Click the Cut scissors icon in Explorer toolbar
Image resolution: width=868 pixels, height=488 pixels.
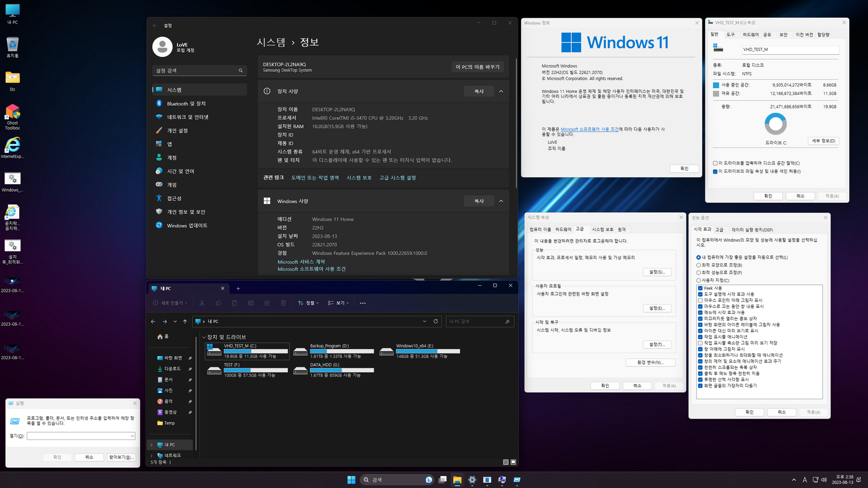[x=202, y=303]
